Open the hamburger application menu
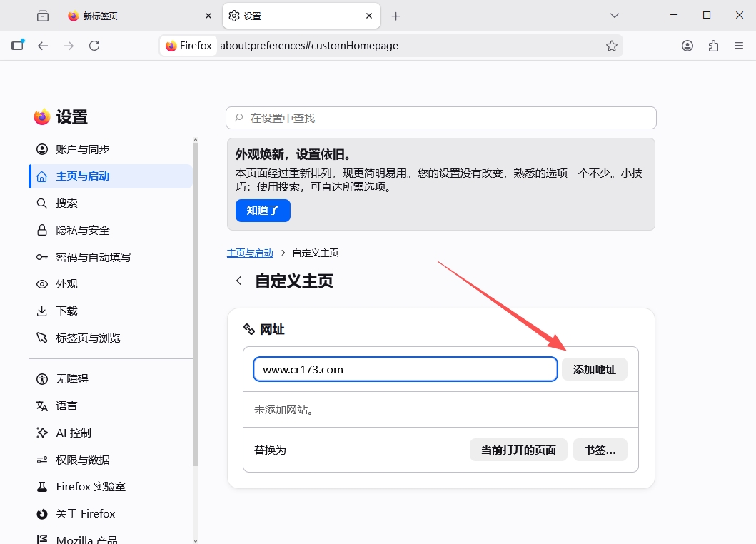The width and height of the screenshot is (756, 544). tap(739, 46)
